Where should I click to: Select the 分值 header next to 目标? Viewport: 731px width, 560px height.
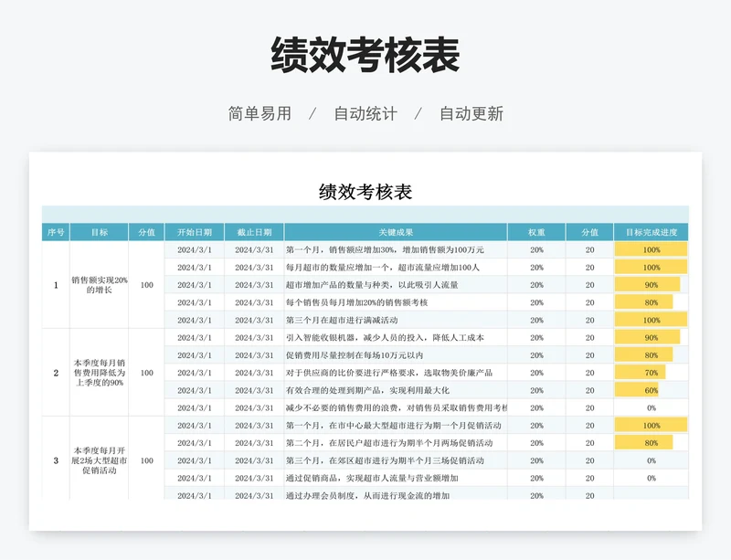coord(146,232)
